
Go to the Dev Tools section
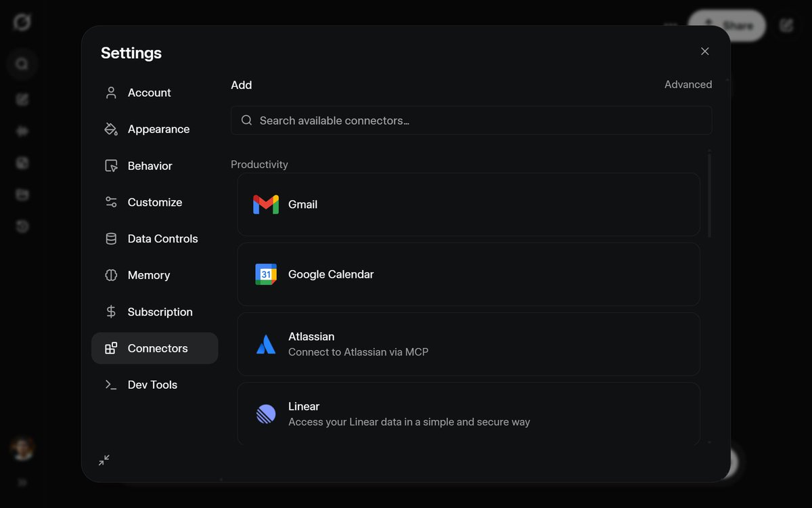coord(154,385)
